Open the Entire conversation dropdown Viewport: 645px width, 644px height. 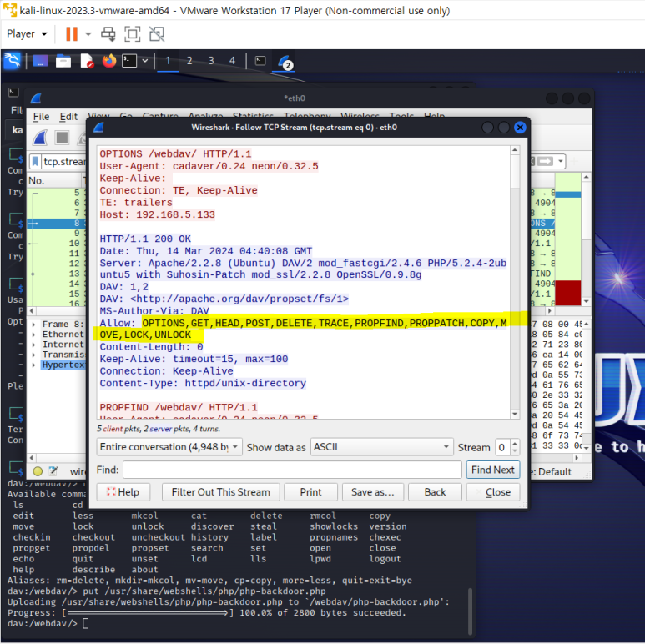[x=169, y=447]
